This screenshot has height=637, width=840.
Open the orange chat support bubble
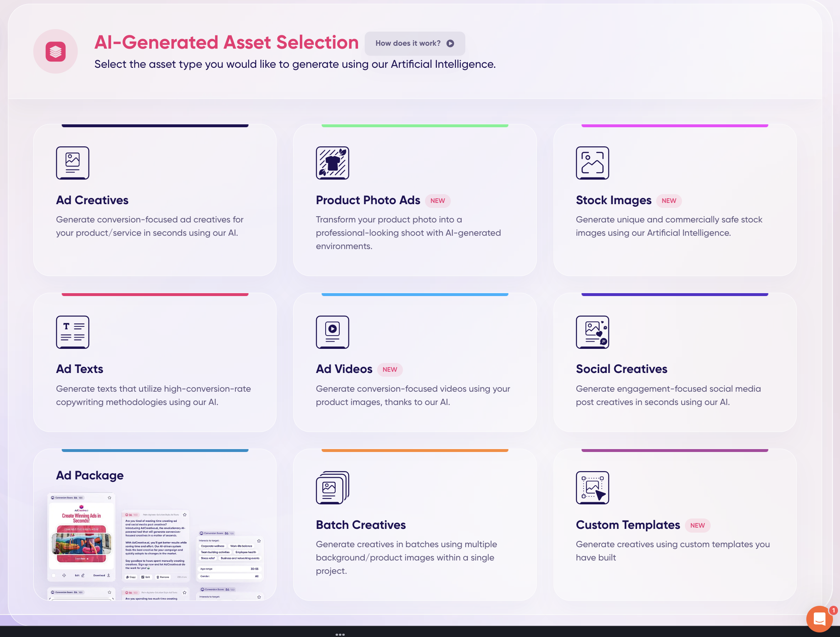coord(819,619)
